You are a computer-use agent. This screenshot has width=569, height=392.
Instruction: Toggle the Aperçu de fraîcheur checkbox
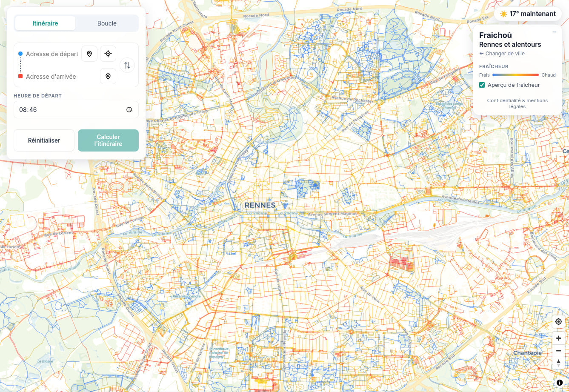pyautogui.click(x=482, y=85)
